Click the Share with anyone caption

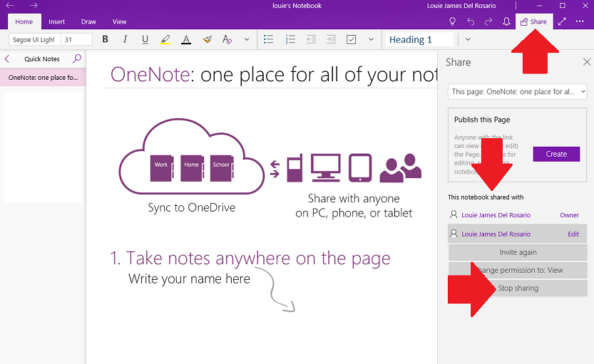tap(354, 206)
